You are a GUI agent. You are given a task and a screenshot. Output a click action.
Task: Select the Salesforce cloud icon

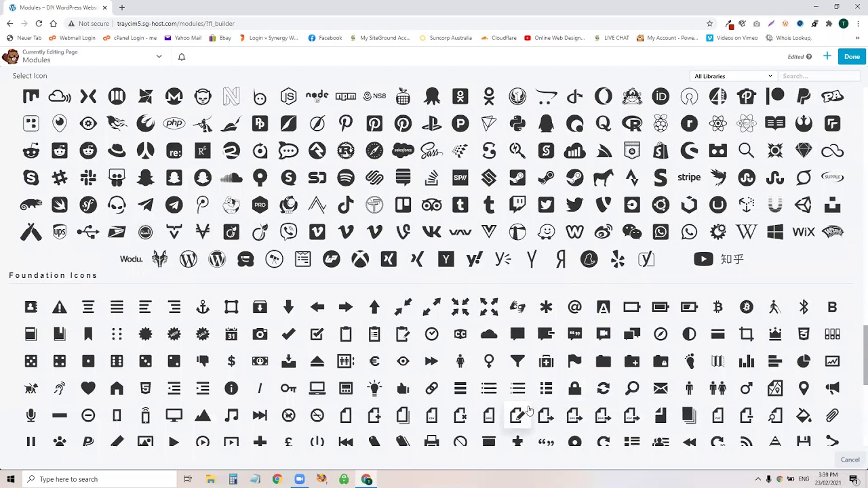(403, 150)
